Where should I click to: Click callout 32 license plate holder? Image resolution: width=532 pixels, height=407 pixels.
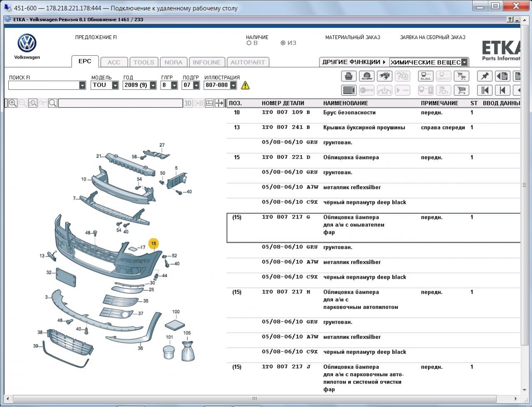click(49, 273)
